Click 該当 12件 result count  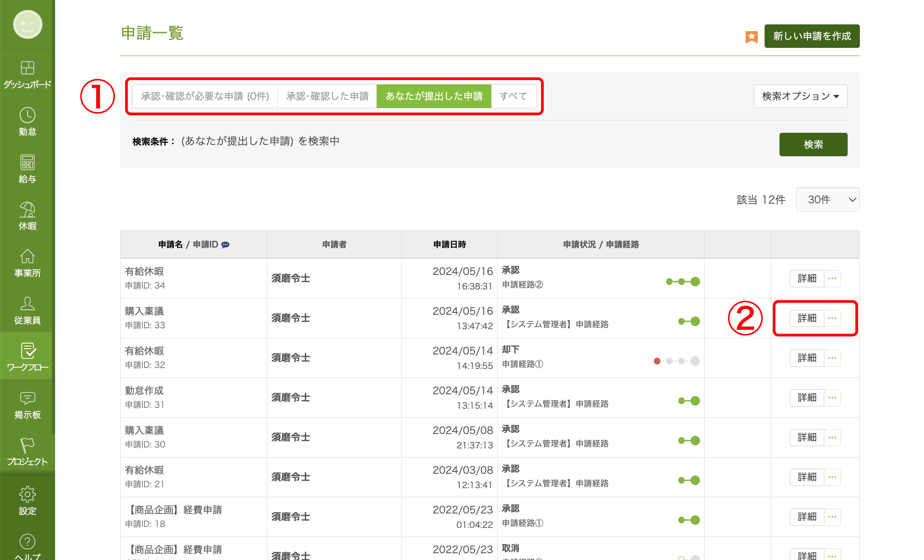click(761, 200)
